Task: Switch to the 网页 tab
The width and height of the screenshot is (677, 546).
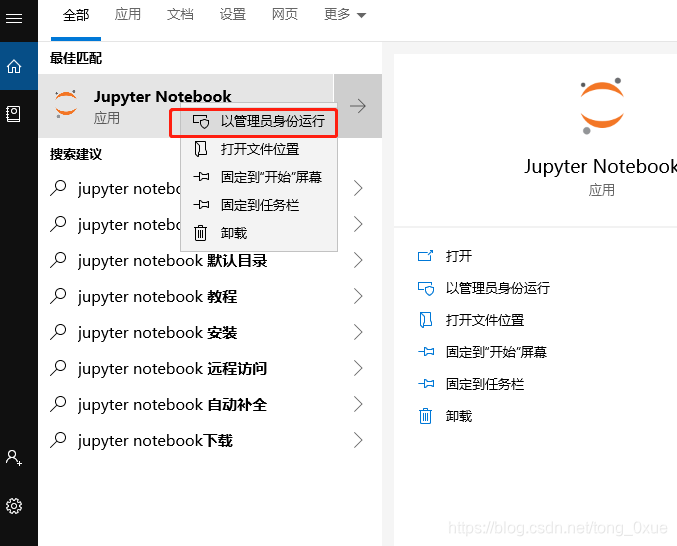Action: point(285,14)
